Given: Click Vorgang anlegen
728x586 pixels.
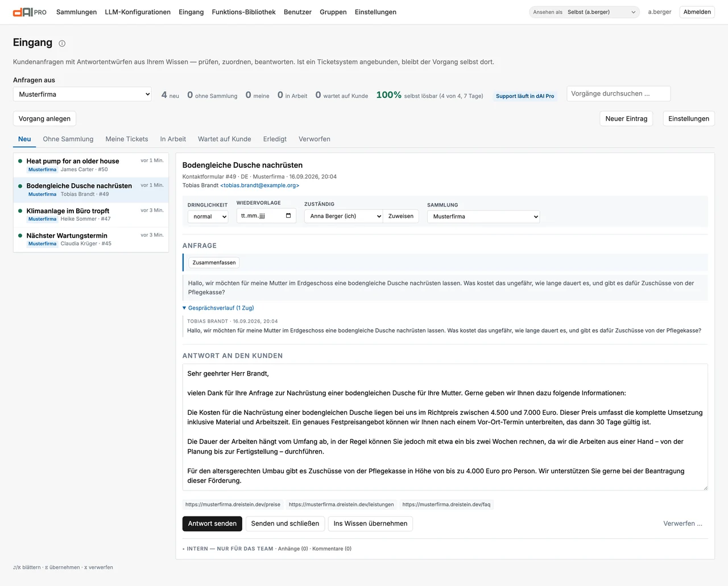Looking at the screenshot, I should 44,118.
